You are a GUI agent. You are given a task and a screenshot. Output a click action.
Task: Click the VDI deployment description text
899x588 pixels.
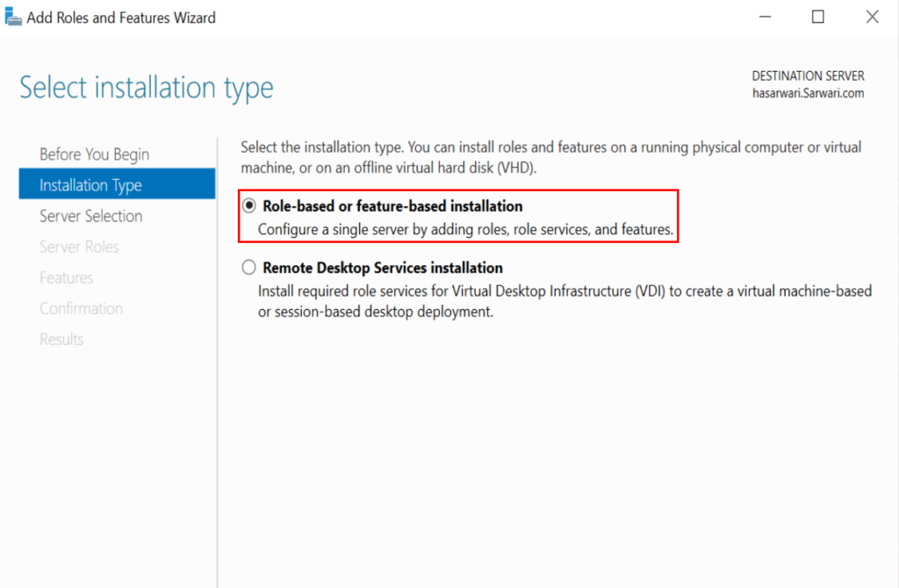point(562,300)
